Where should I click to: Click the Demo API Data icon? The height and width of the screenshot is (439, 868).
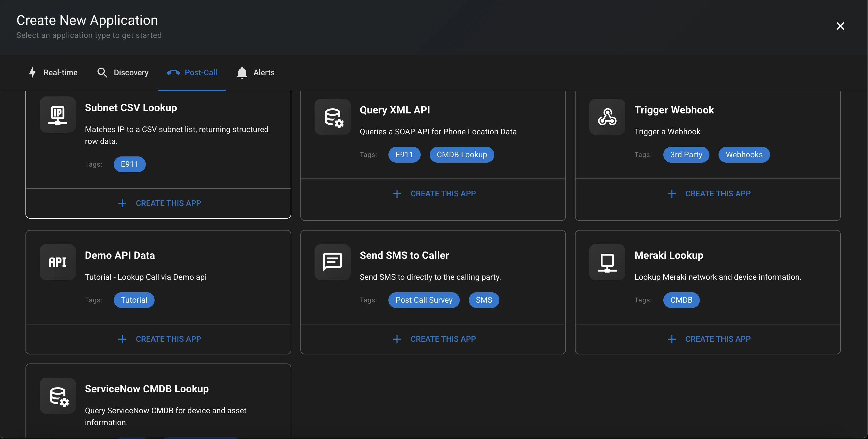(x=58, y=262)
